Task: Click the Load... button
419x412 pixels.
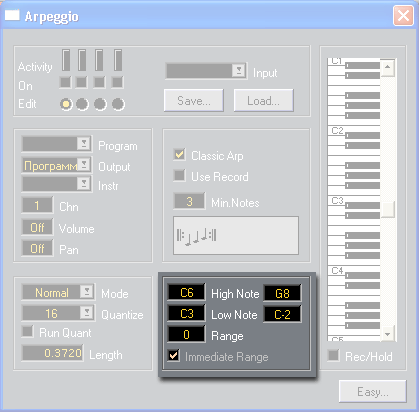Action: click(263, 100)
